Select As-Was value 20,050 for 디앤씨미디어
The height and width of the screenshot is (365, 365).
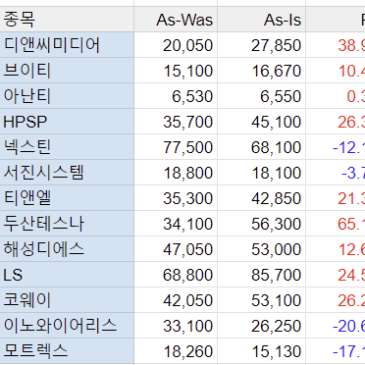[176, 45]
